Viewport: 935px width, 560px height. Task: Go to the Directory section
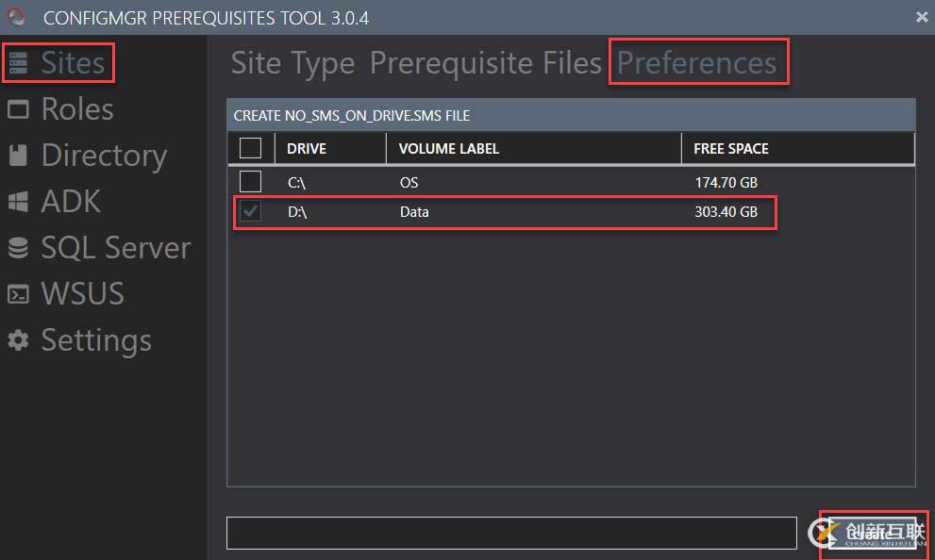104,156
